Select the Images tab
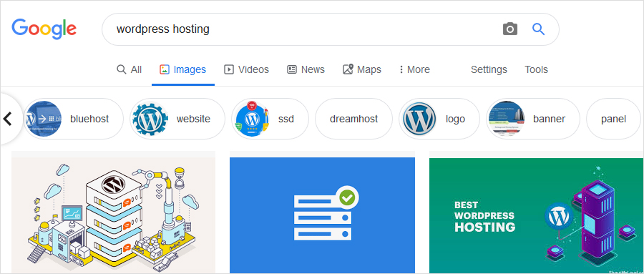The image size is (644, 274). coord(183,70)
